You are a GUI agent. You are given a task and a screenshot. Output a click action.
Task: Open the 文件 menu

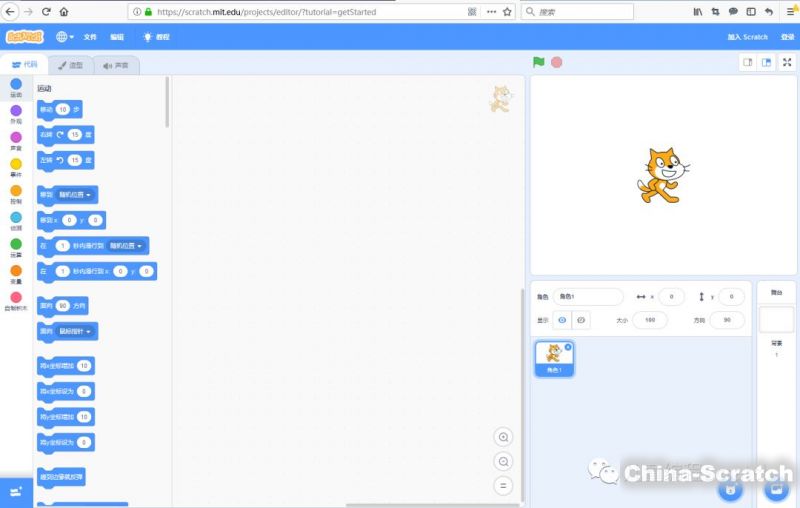[x=90, y=37]
